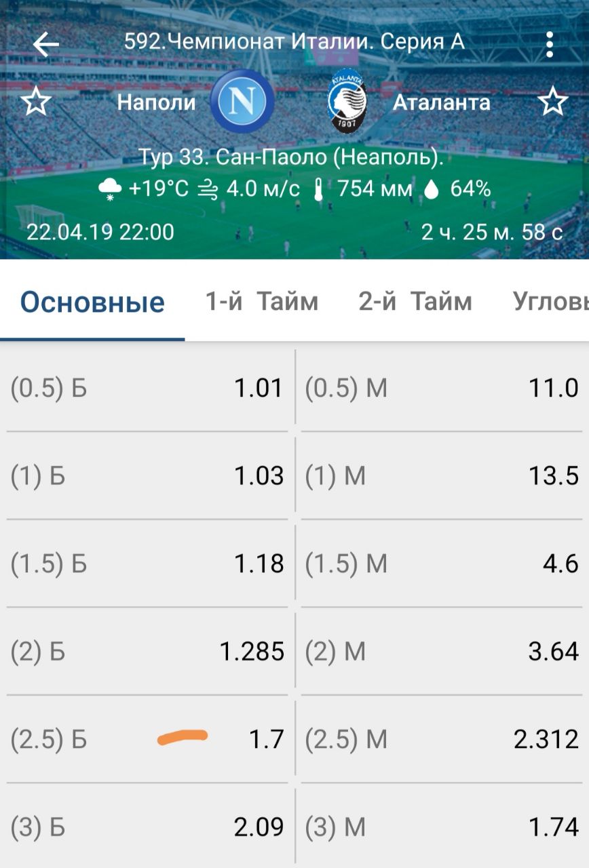The image size is (589, 868).
Task: Tap the 592.Чемпионат Италии. Серия А title
Action: click(294, 42)
